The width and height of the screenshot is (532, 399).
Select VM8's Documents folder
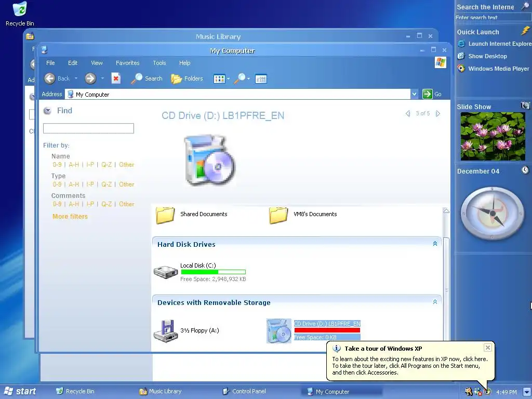[303, 215]
